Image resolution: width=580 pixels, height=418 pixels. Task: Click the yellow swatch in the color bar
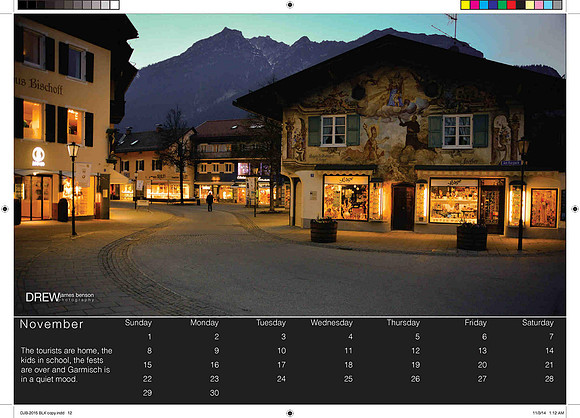465,5
